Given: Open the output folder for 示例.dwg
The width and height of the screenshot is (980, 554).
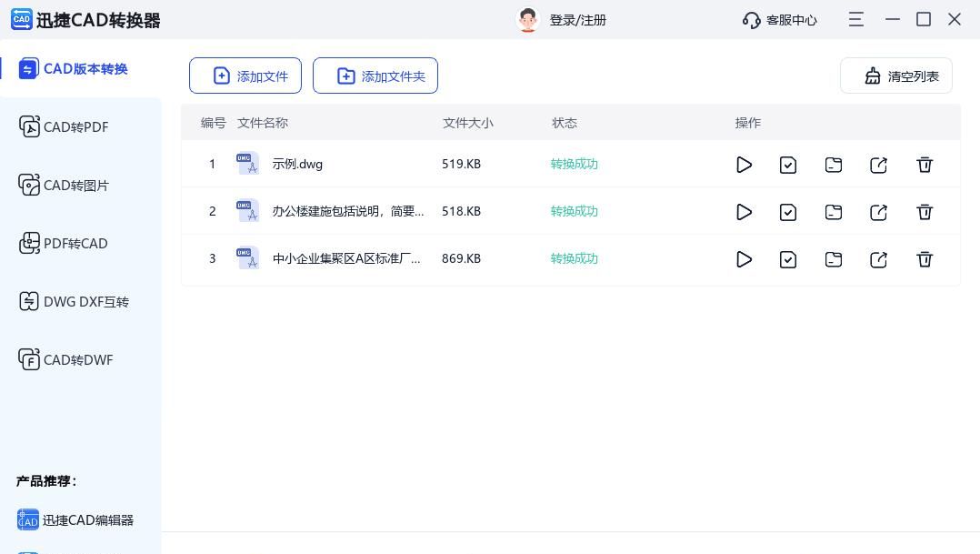Looking at the screenshot, I should click(x=834, y=165).
